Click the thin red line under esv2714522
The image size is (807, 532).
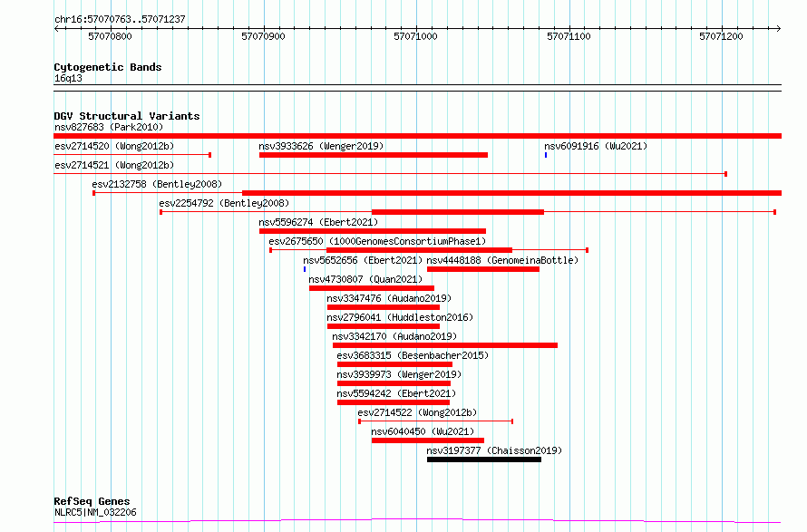(x=436, y=421)
